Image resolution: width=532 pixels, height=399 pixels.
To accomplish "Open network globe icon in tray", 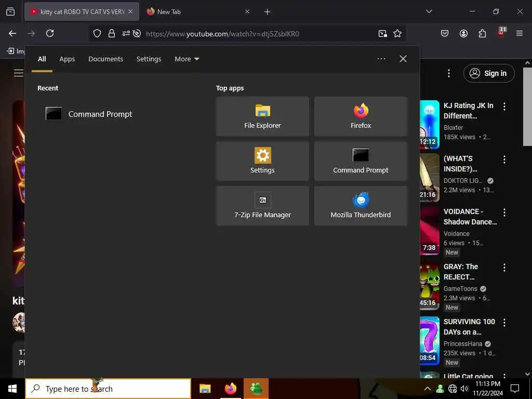I will click(453, 389).
